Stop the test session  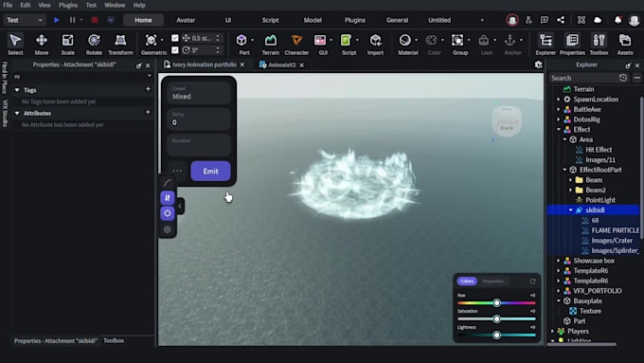coord(95,20)
